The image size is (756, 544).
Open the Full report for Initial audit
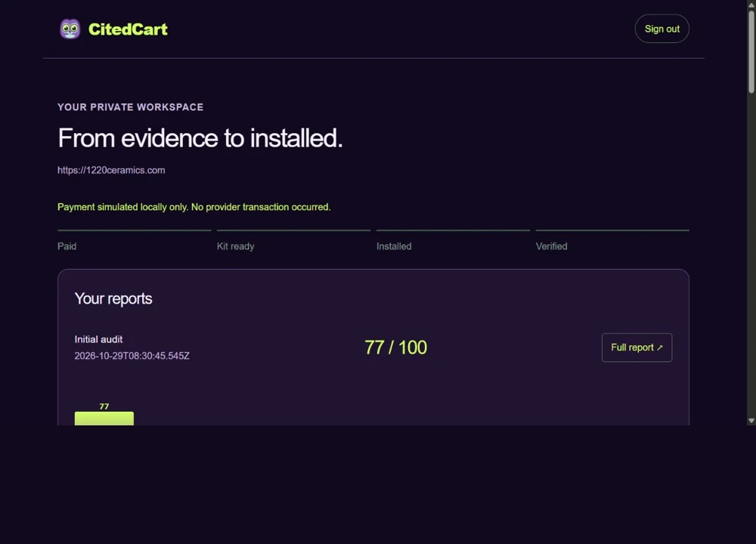point(637,348)
